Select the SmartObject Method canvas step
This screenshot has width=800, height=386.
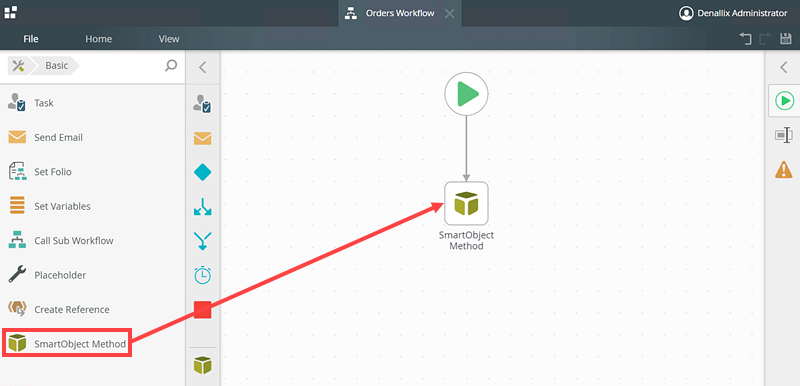click(466, 203)
